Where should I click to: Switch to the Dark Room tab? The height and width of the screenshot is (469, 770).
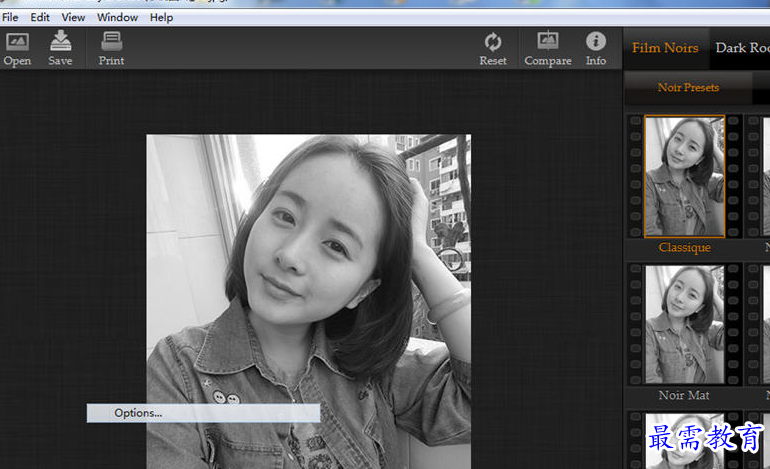742,48
